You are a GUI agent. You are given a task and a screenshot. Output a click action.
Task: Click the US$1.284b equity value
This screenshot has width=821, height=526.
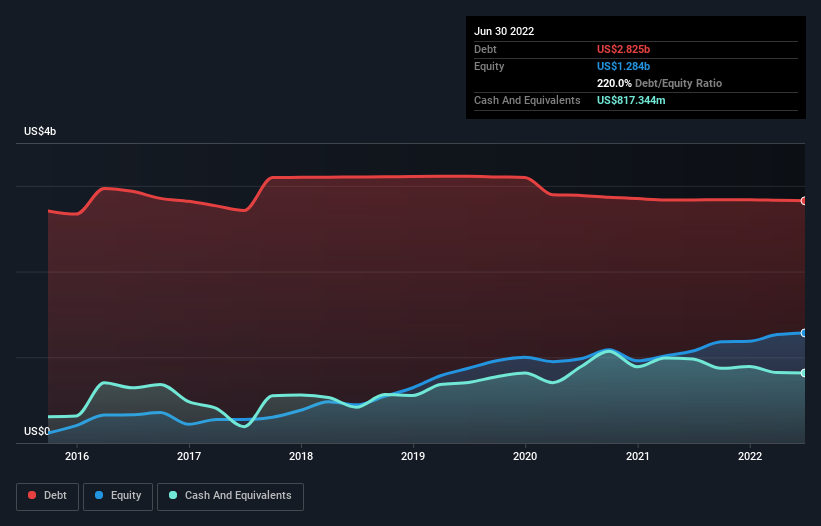point(623,66)
